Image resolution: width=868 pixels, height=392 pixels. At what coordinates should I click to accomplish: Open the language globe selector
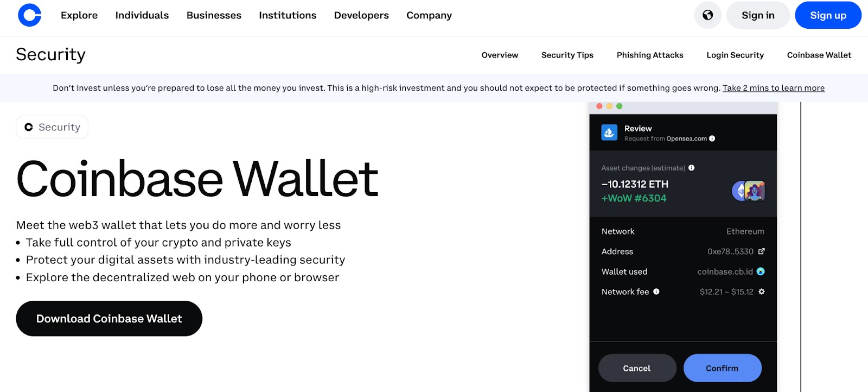708,15
